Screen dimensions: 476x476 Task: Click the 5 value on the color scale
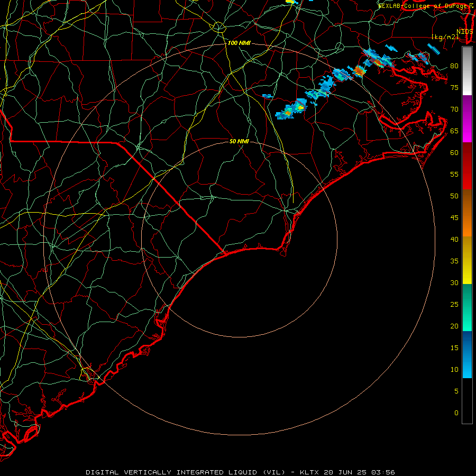(456, 391)
